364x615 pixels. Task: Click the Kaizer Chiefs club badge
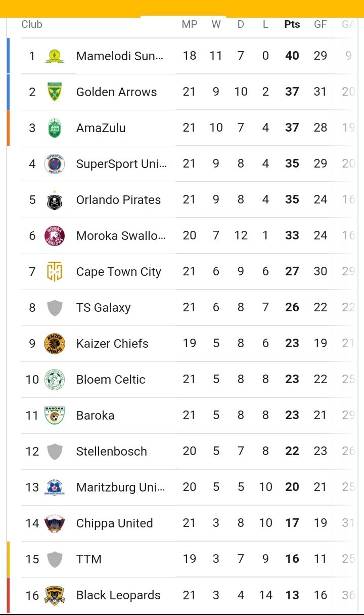coord(55,344)
